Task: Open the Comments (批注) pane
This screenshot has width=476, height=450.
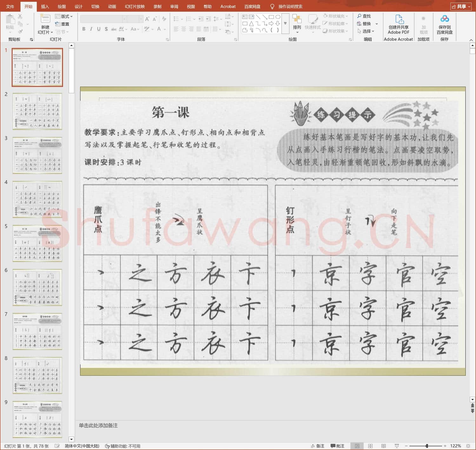Action: (x=337, y=446)
